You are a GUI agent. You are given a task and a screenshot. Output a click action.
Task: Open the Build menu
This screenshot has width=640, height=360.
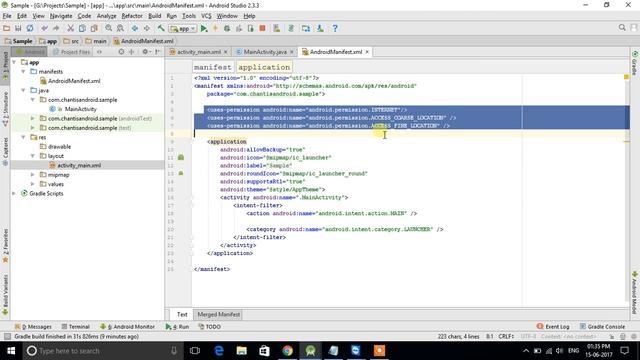[x=154, y=16]
